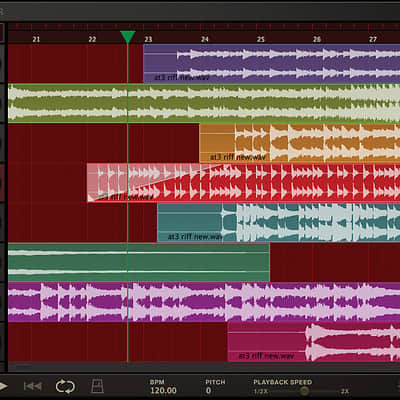
Task: Click the 1/2X playback speed label
Action: pos(261,391)
